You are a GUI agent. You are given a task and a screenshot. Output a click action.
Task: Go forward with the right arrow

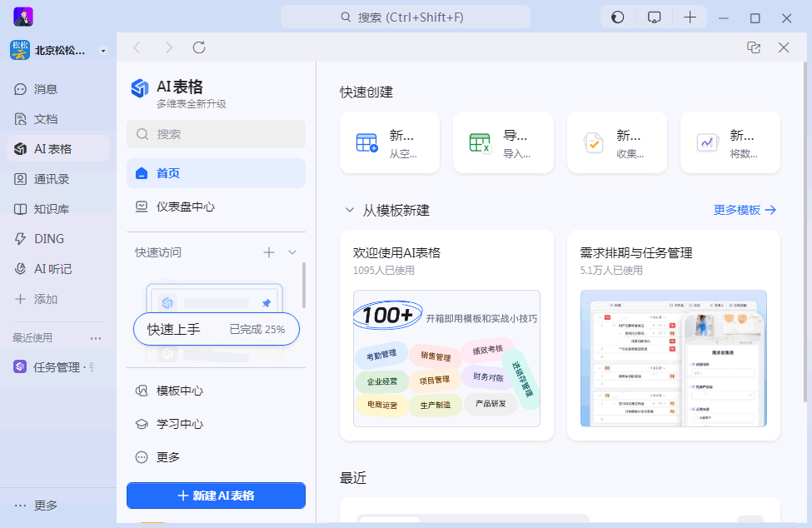[x=168, y=47]
